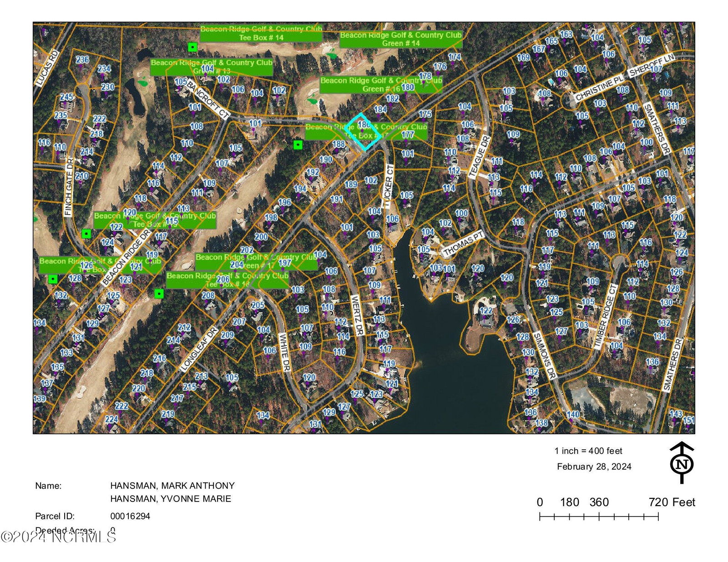Select the green marker left of parcel 128
This screenshot has height=562, width=728.
pyautogui.click(x=53, y=279)
